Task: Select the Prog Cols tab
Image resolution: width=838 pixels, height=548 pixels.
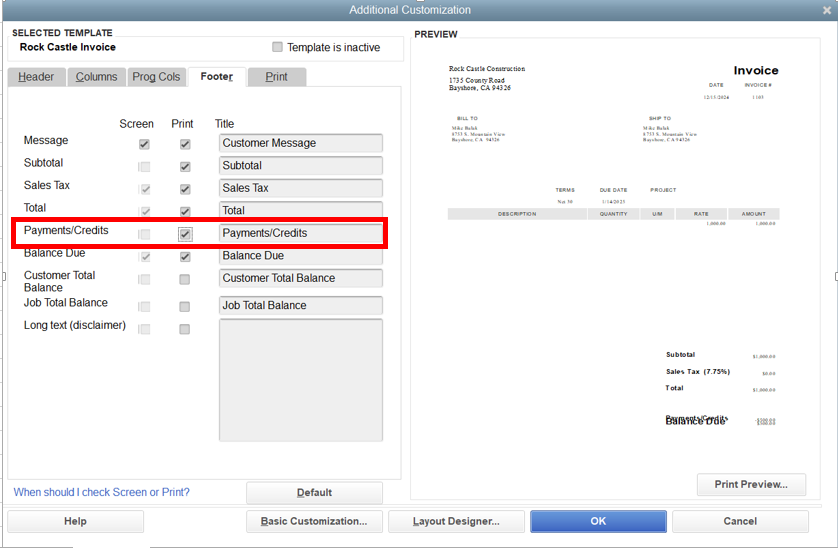Action: (156, 77)
